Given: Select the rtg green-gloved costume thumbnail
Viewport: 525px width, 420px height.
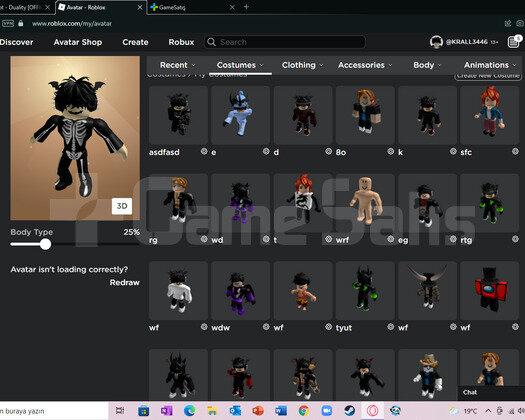Looking at the screenshot, I should tap(490, 203).
